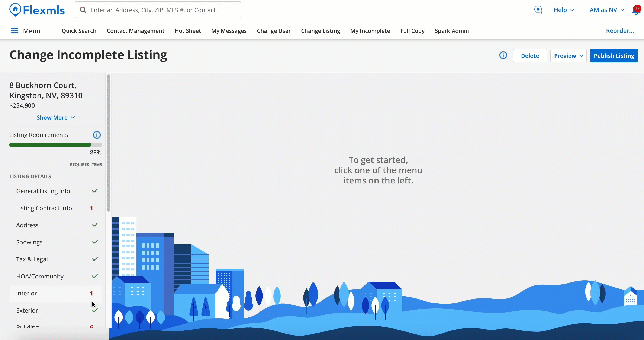Expand Show More listing details
644x340 pixels.
(56, 117)
